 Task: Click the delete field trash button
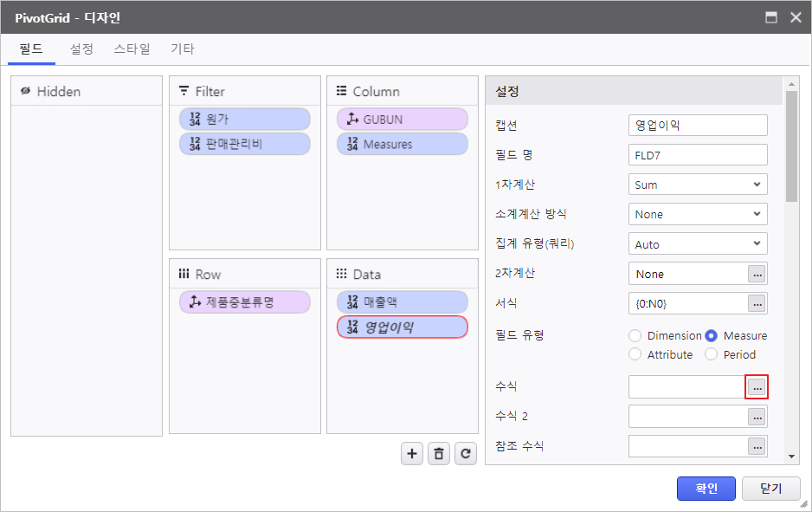pos(439,454)
